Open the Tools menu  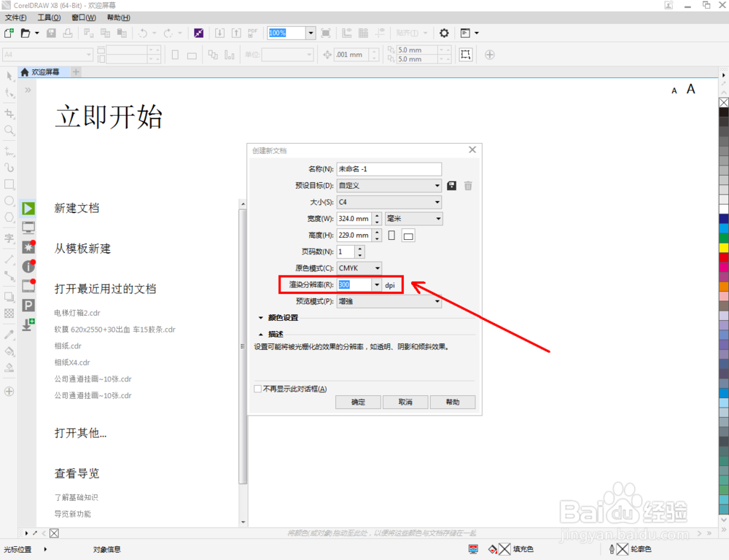pyautogui.click(x=49, y=17)
